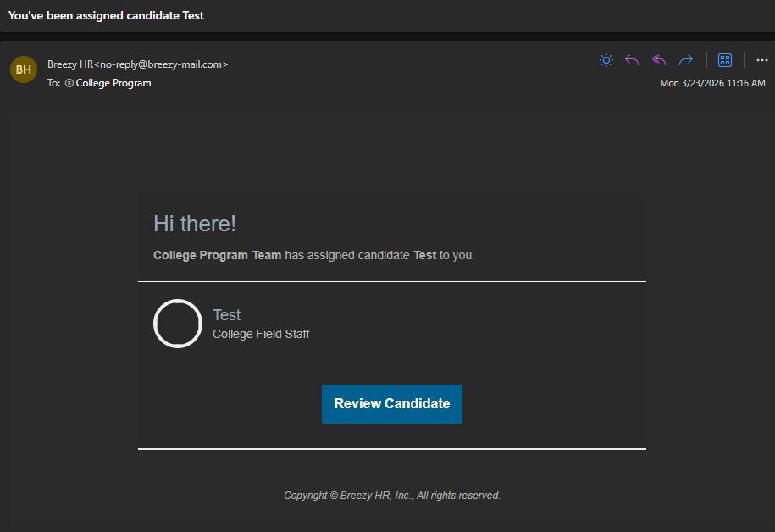Click the College Field Staff position text
The height and width of the screenshot is (532, 775).
tap(261, 334)
